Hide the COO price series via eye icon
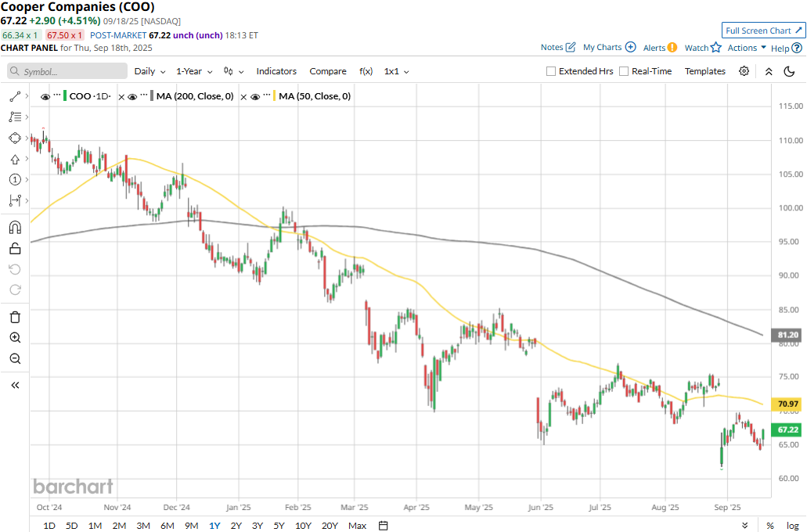The width and height of the screenshot is (807, 532). (x=45, y=97)
